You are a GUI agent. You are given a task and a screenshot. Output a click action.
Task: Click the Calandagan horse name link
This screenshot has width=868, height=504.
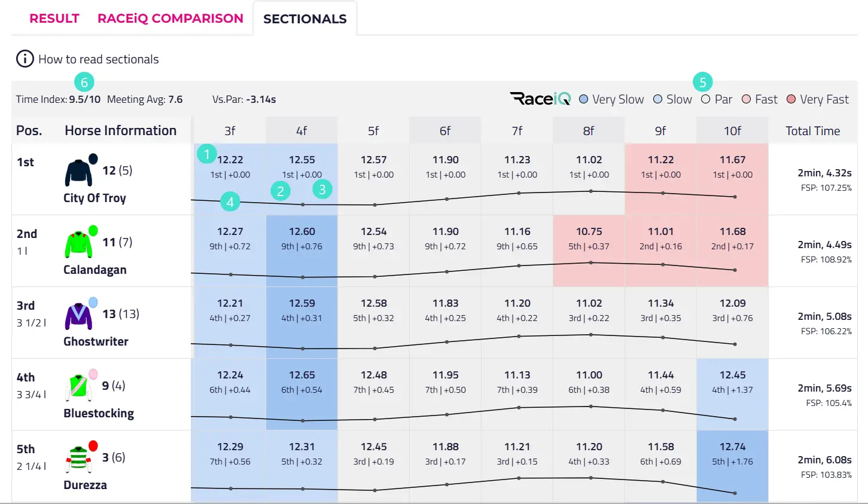(95, 270)
